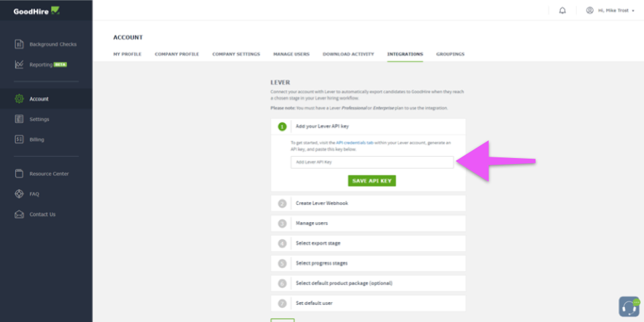Open the notifications bell

tap(562, 11)
